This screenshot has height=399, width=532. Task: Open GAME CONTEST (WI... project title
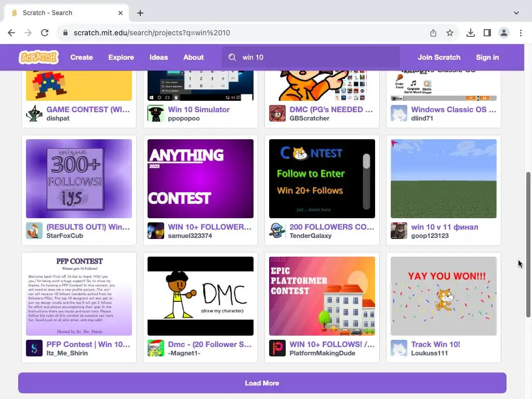tap(88, 110)
